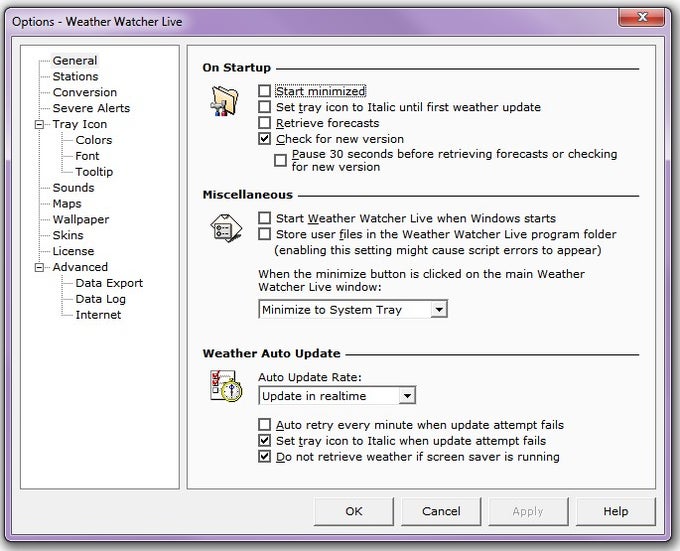Close the Options dialog window

pos(642,17)
